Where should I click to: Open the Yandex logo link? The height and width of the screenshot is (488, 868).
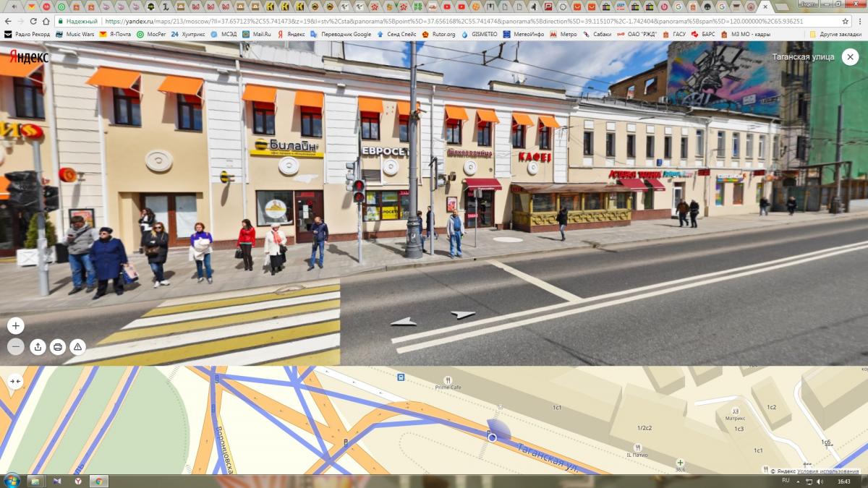tap(29, 56)
